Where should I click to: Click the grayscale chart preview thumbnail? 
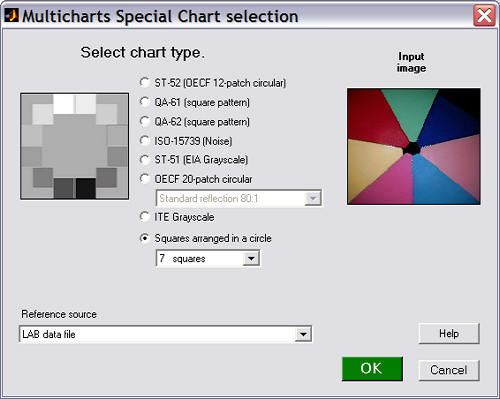pyautogui.click(x=74, y=146)
